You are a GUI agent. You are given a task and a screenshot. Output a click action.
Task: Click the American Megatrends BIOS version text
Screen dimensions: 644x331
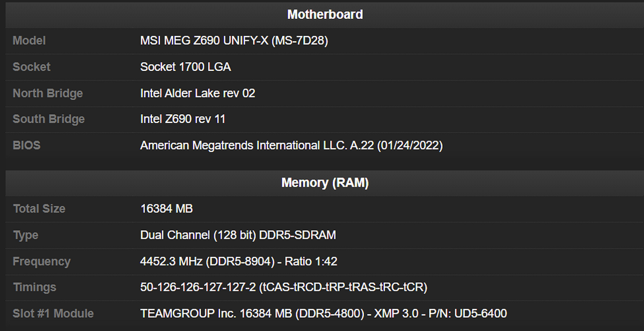[291, 145]
